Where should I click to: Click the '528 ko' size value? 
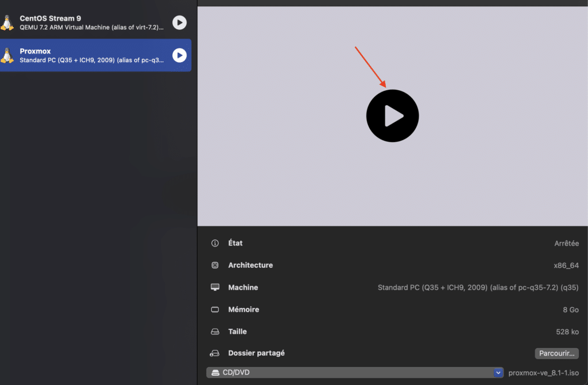(567, 332)
